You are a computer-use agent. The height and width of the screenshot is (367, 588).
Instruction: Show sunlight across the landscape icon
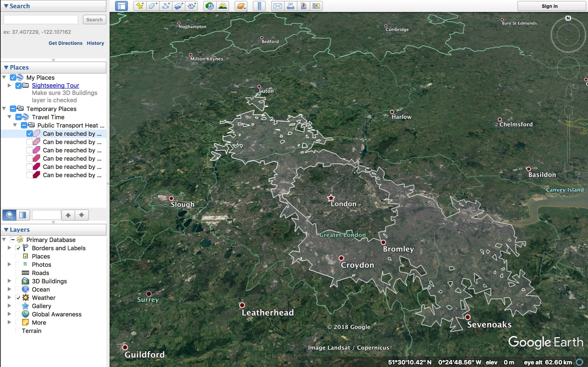[x=223, y=6]
